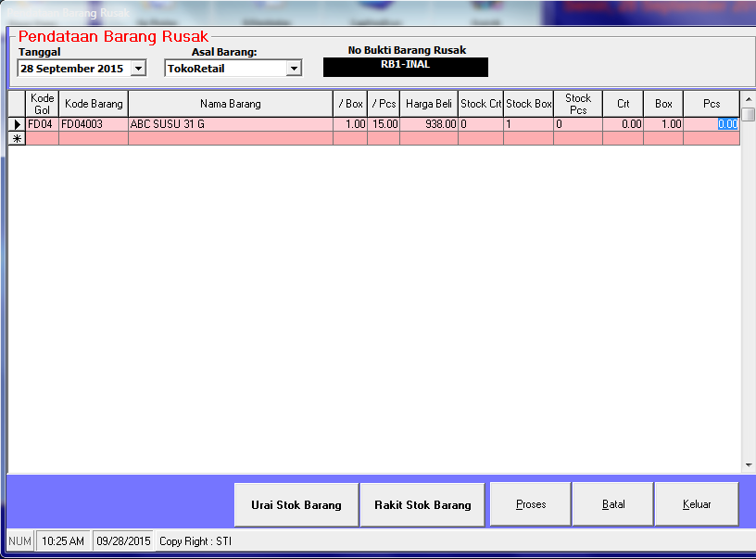Screen dimensions: 756x559
Task: Click the RB1-INAL bukti number field
Action: coord(405,67)
